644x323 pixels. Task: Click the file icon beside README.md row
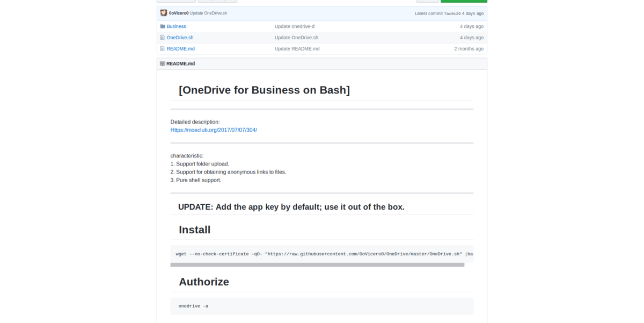162,49
